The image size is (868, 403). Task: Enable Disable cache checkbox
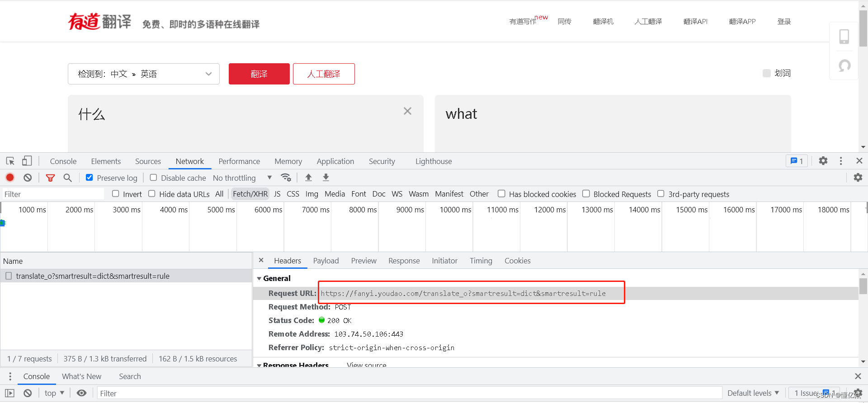click(x=153, y=178)
